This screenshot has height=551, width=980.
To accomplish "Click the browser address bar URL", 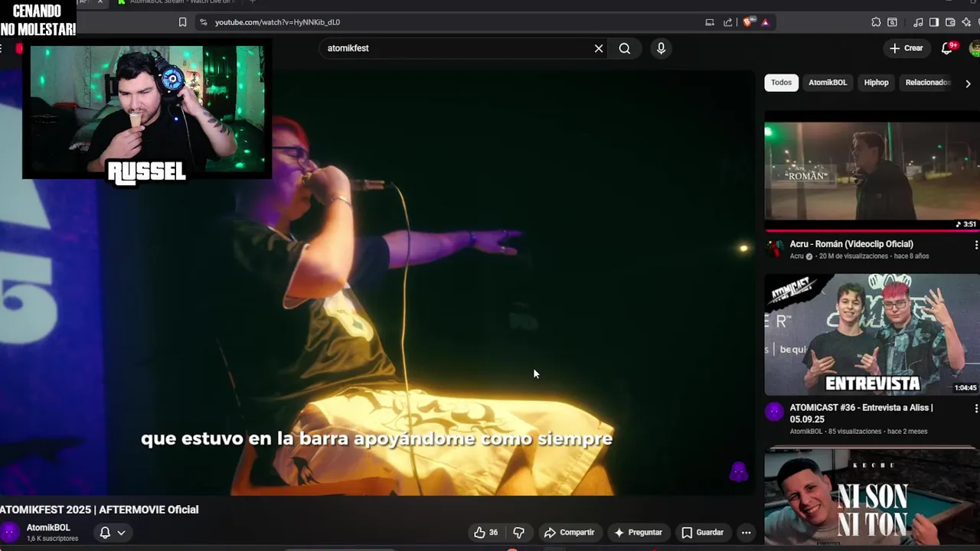I will 277,22.
